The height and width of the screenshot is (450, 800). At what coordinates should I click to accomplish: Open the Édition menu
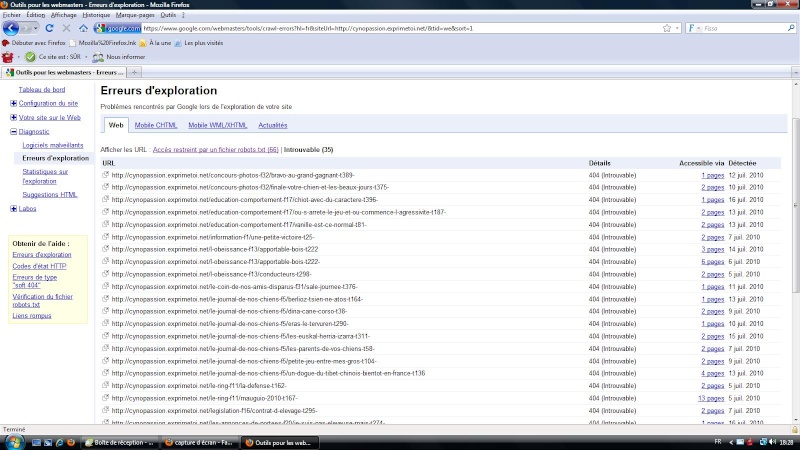point(35,15)
